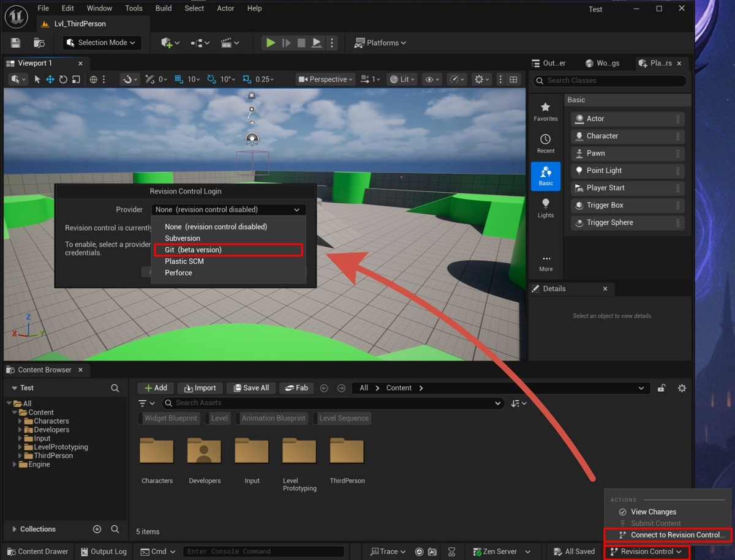Open Favorites category in Place Actors

coord(545,111)
